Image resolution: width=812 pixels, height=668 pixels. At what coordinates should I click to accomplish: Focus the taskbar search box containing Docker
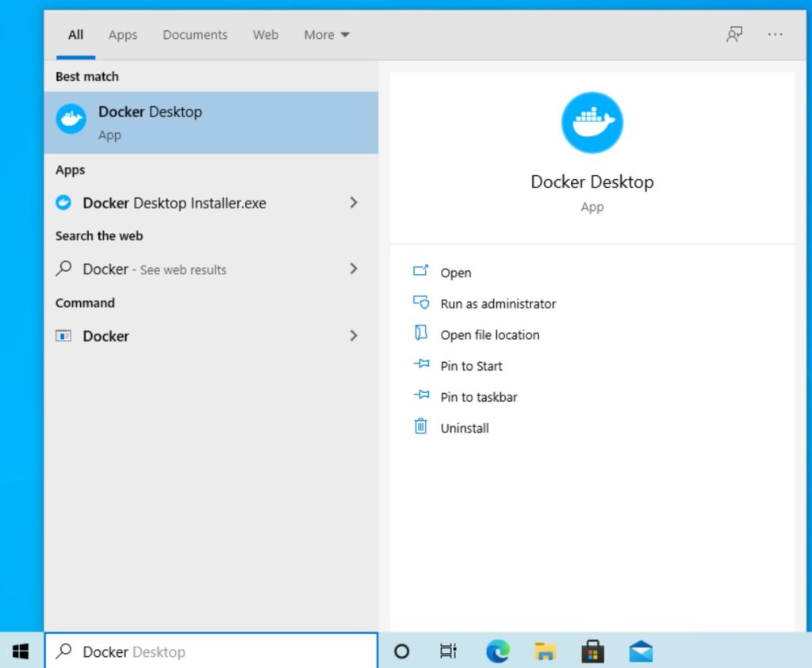211,651
